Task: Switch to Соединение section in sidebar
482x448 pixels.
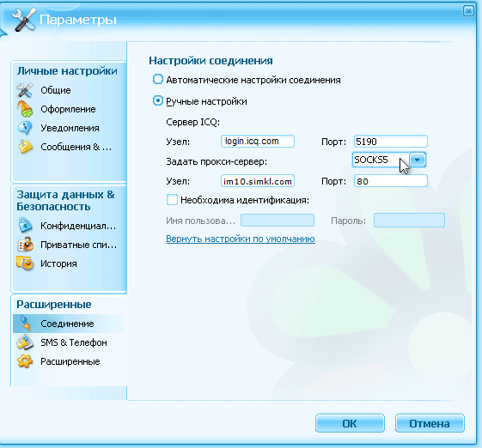Action: coord(69,324)
